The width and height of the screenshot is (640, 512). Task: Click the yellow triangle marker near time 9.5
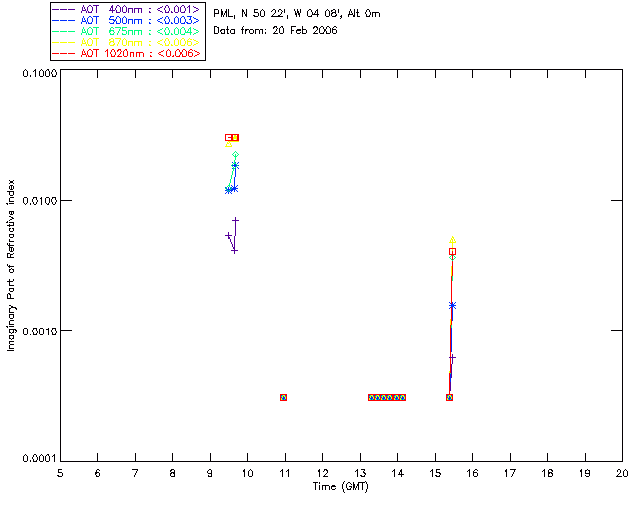(229, 144)
